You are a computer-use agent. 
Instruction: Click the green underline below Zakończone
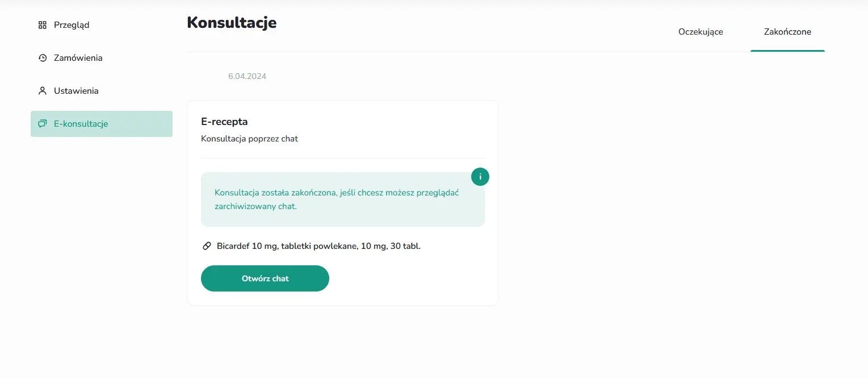point(787,51)
